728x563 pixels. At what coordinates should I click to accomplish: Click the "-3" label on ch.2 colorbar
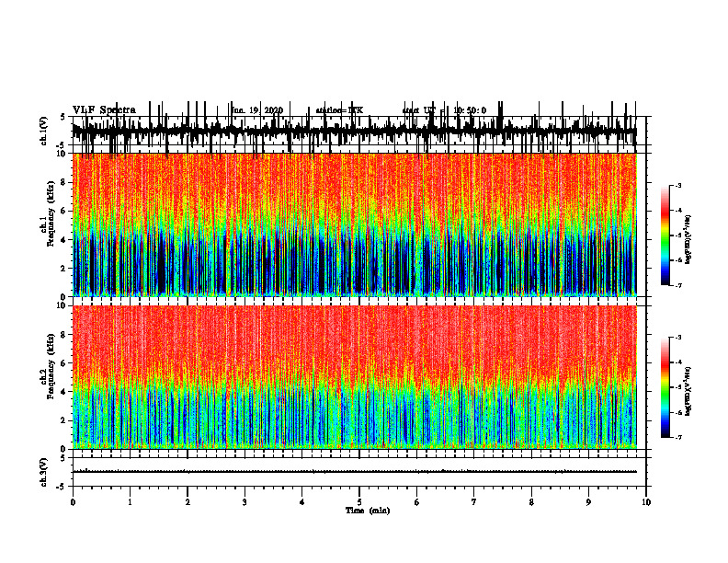point(678,338)
